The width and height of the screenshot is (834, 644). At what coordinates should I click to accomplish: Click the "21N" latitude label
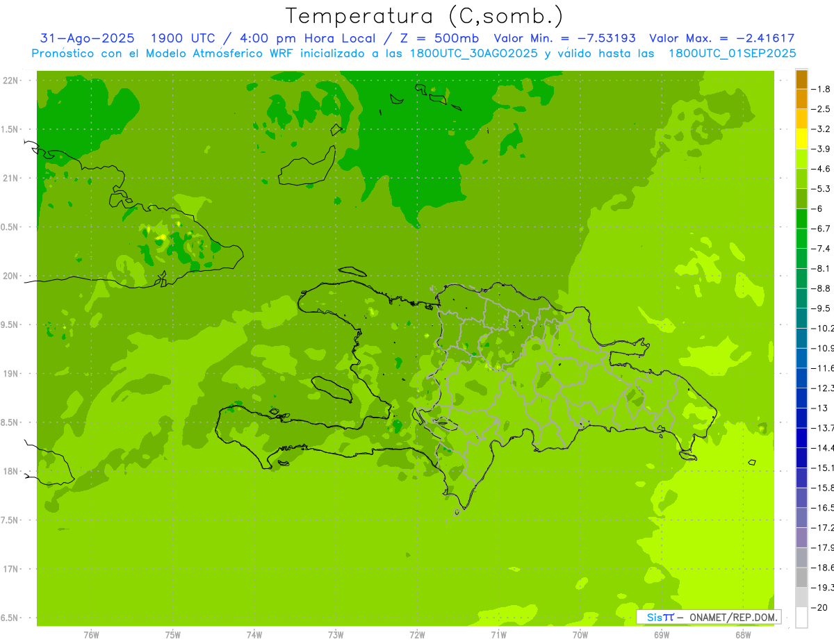tap(10, 179)
